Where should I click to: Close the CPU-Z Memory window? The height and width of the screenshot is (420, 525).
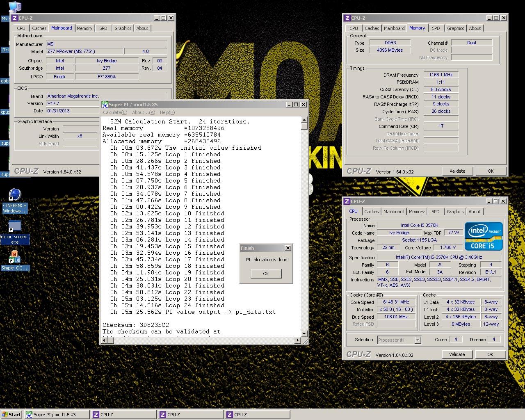click(x=504, y=18)
